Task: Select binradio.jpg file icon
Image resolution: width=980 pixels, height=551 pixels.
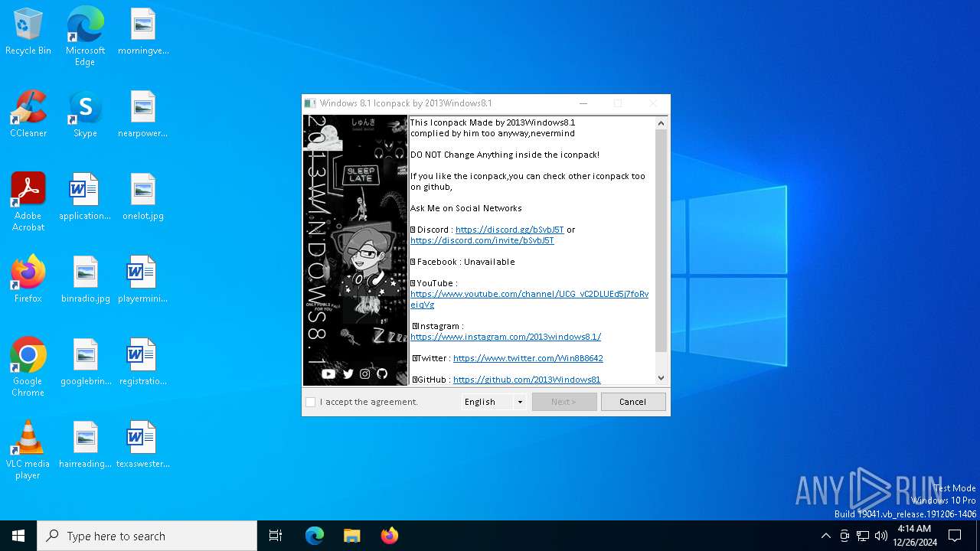Action: [x=85, y=280]
